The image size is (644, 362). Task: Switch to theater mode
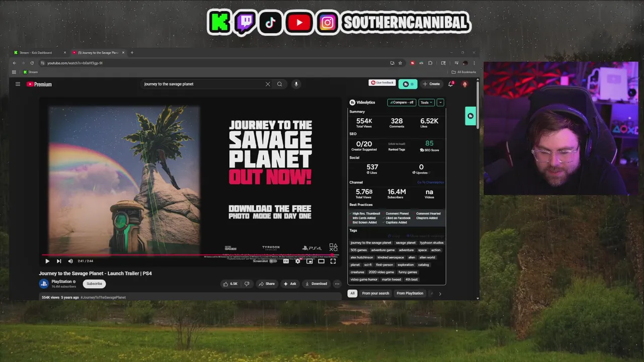click(x=321, y=261)
